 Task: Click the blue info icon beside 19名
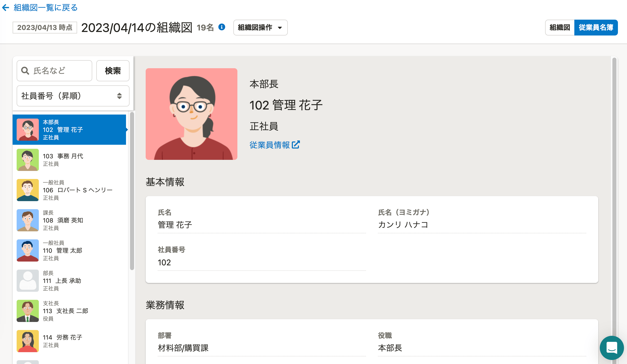[222, 27]
